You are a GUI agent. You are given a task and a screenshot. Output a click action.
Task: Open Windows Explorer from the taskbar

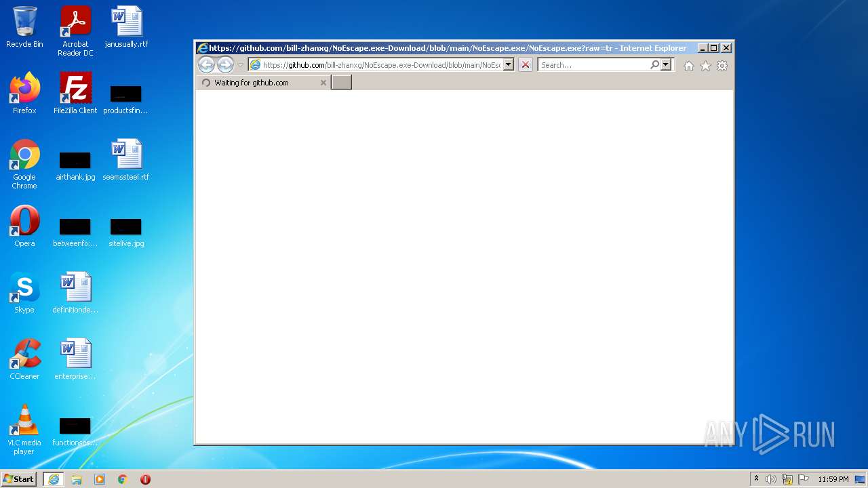click(77, 479)
